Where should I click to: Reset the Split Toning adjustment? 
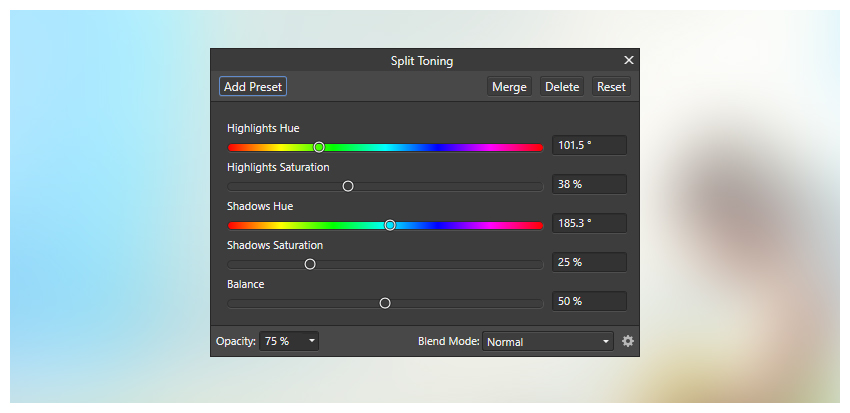point(611,87)
